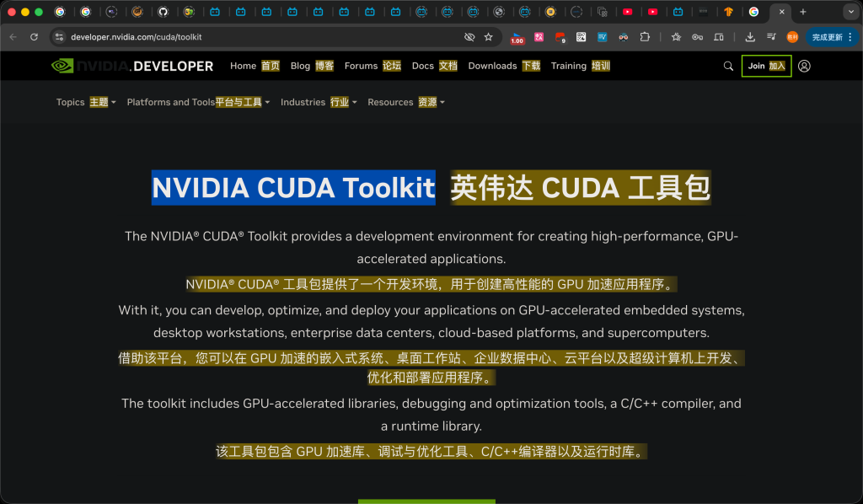Switch to the TensorFlow tab
Image resolution: width=863 pixels, height=504 pixels.
729,12
